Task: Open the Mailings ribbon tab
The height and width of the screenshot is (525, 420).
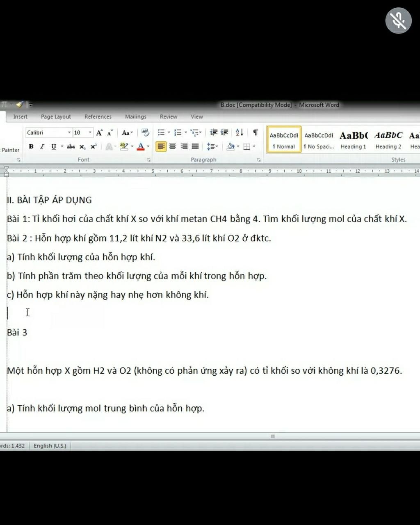Action: (x=136, y=116)
